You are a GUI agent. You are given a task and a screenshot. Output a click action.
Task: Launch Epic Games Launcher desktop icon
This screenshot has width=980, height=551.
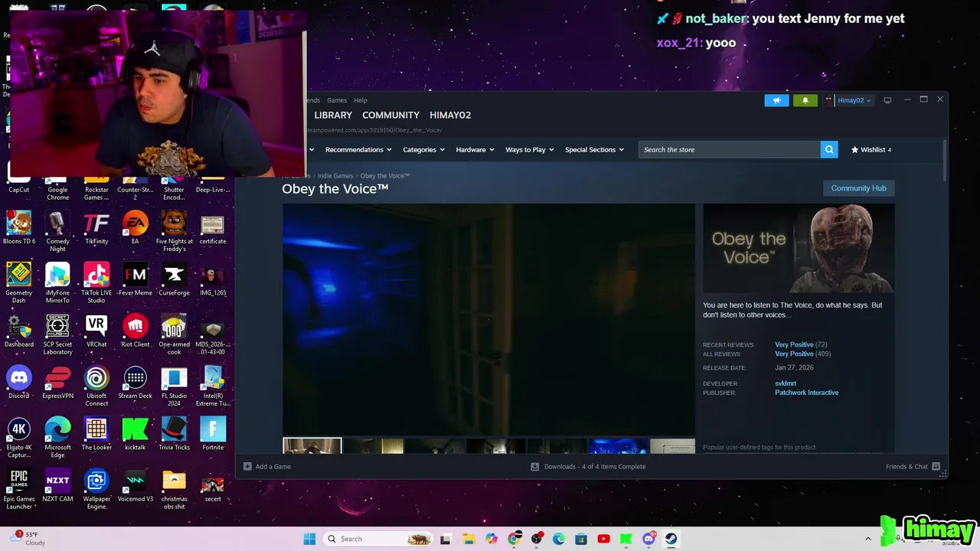click(x=19, y=489)
